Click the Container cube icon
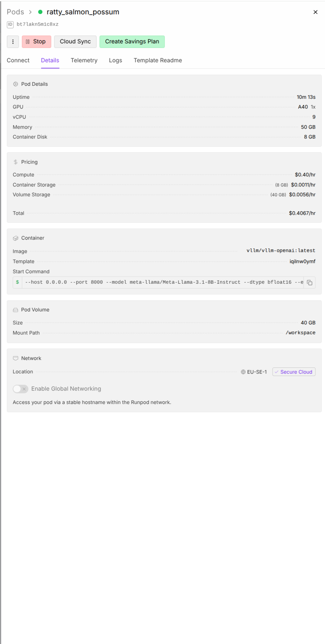This screenshot has height=644, width=325. pyautogui.click(x=15, y=238)
